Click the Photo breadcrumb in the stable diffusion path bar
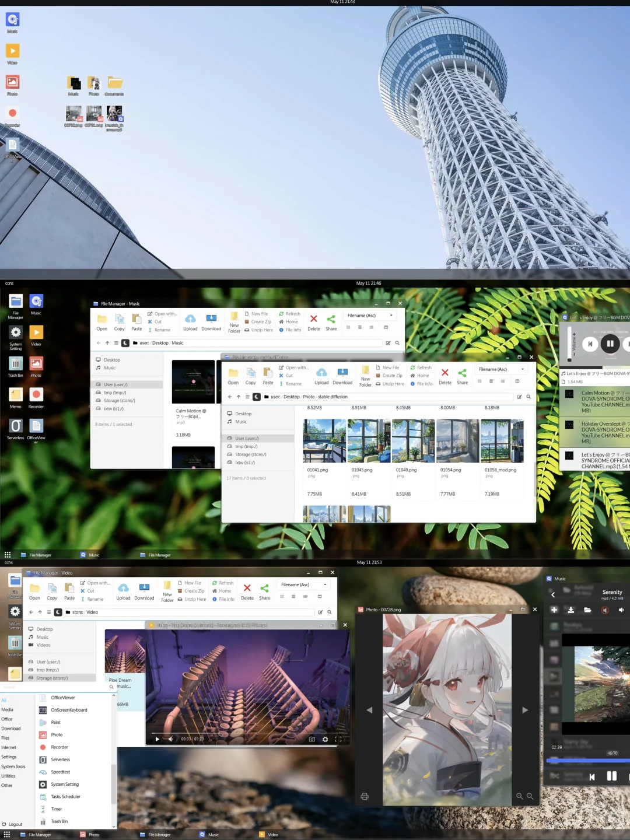 (309, 397)
